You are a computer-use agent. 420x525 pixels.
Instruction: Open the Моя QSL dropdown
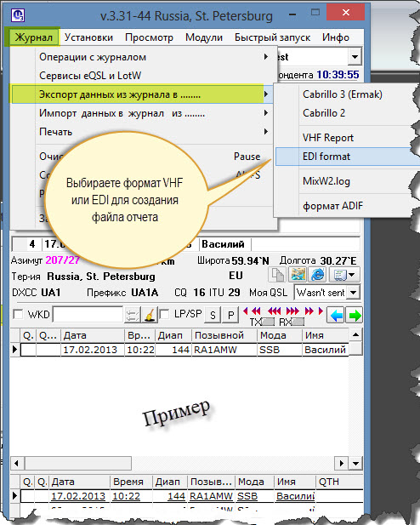point(354,293)
